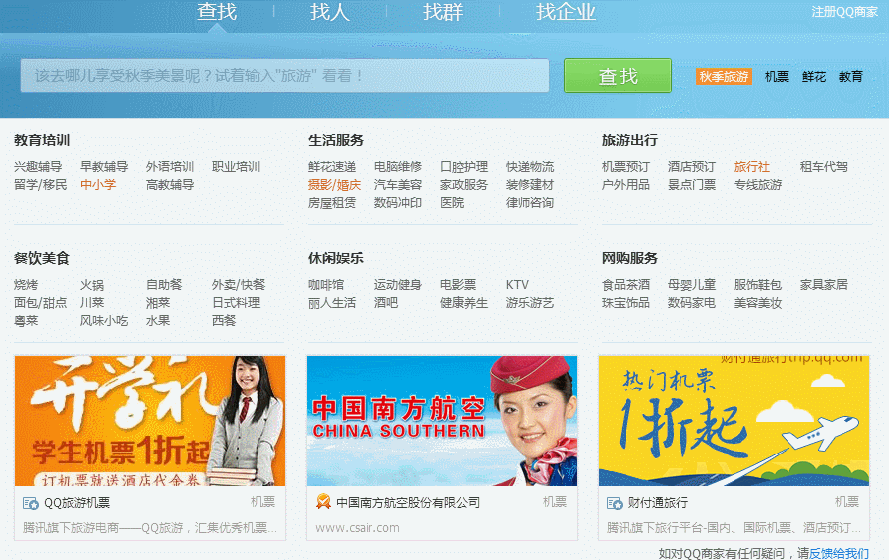889x560 pixels.
Task: Open the 房屋租赁 category
Action: [332, 203]
